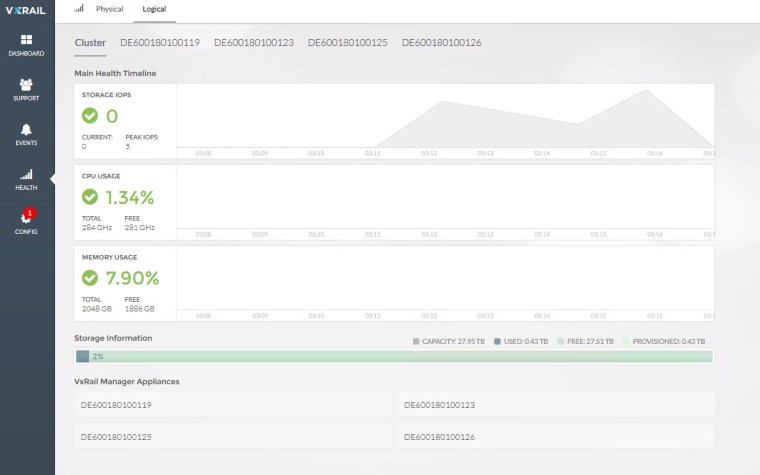Select the DE600180100119 node tab

click(x=160, y=43)
